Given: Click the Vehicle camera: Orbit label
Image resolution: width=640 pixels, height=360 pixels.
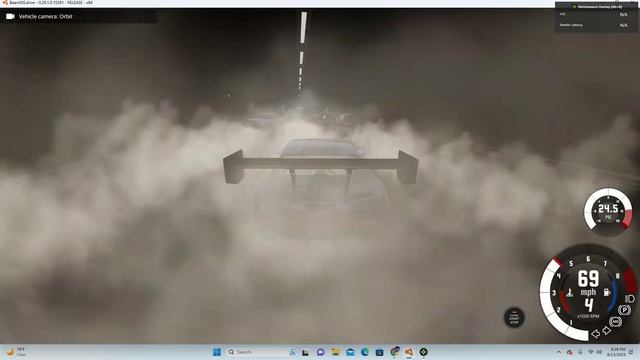Looking at the screenshot, I should point(46,17).
